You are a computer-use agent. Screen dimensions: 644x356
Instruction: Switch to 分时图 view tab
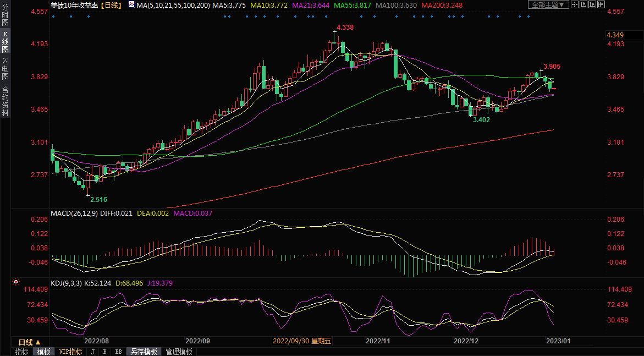point(5,16)
